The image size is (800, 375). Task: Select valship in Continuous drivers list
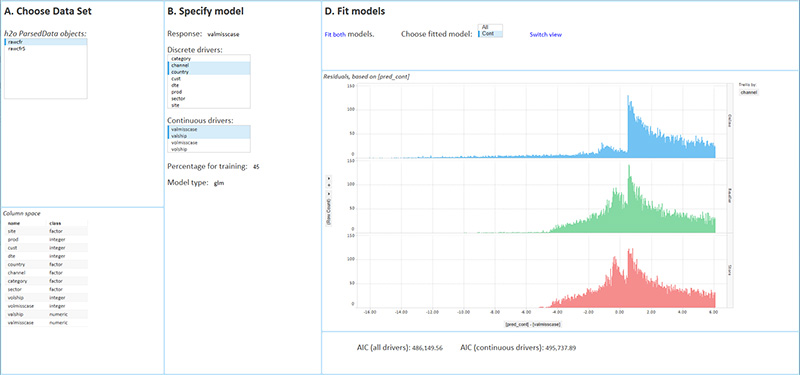tap(209, 136)
